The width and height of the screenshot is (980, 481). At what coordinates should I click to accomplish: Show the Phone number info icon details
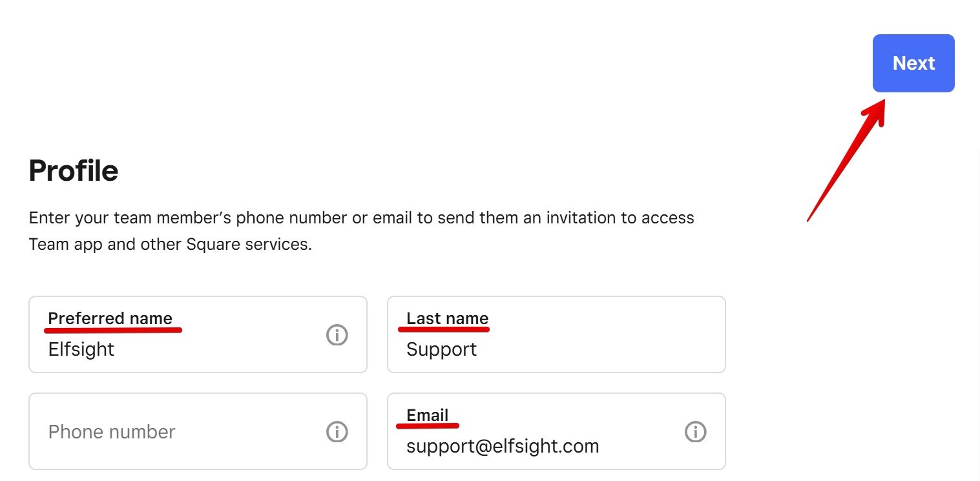pyautogui.click(x=337, y=431)
